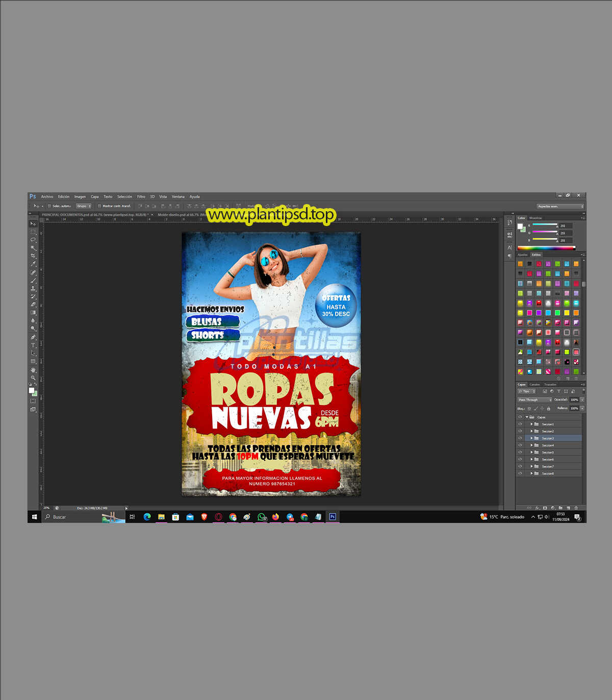
Task: Select the Pen tool
Action: tap(33, 337)
